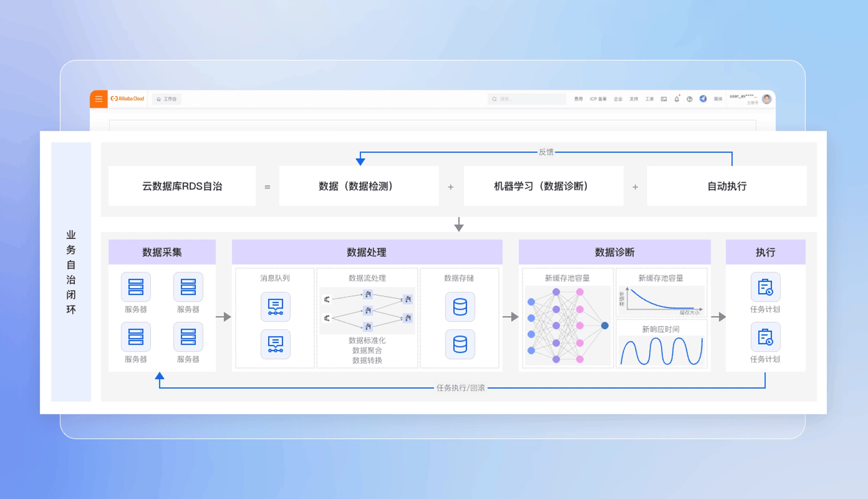Open the 工作台 workbench tab
The width and height of the screenshot is (868, 499).
(x=167, y=99)
